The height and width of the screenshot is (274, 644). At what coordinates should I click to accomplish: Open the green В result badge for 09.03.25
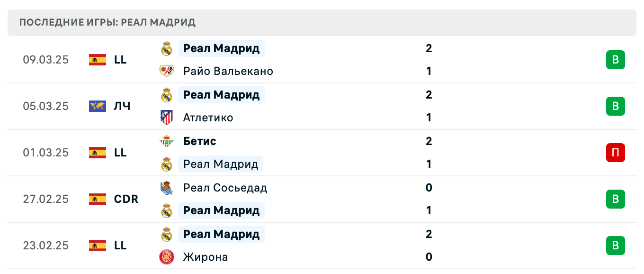tap(615, 60)
